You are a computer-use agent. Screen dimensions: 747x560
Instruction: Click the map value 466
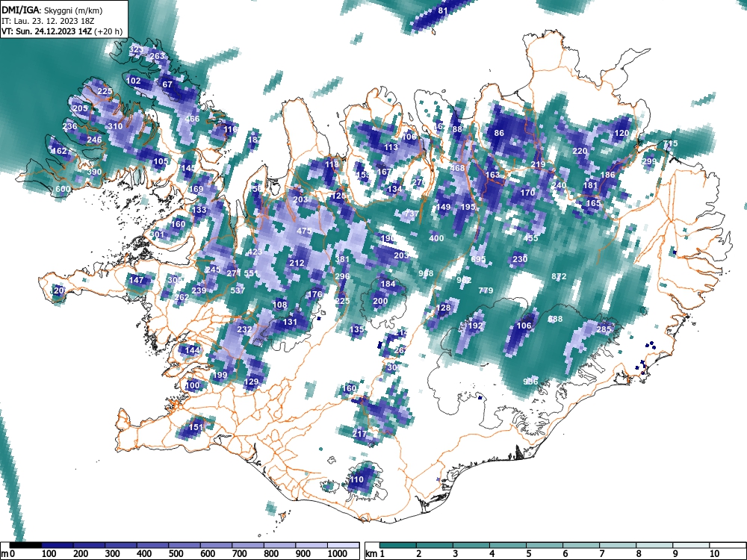pyautogui.click(x=192, y=119)
